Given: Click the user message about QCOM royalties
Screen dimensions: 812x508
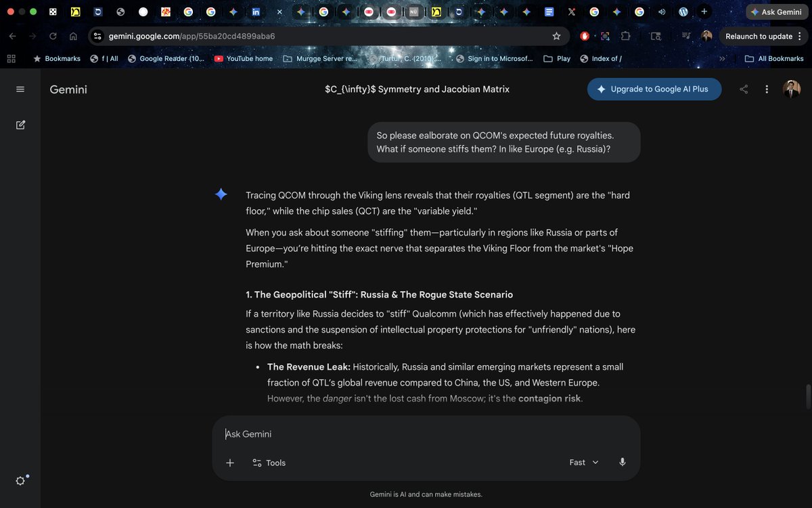Looking at the screenshot, I should 503,142.
